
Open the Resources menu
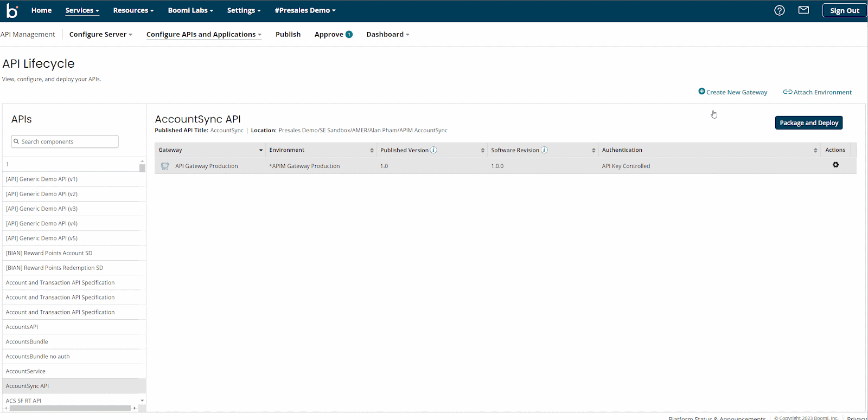pyautogui.click(x=133, y=10)
